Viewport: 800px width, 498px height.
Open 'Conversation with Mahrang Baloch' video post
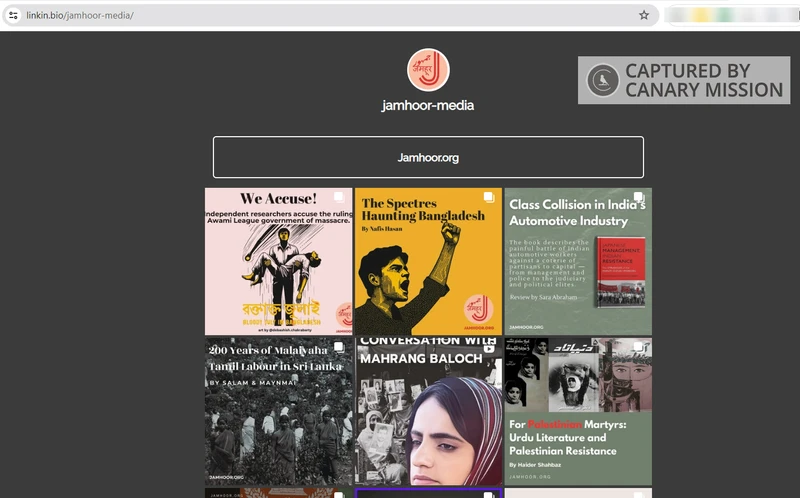pos(428,411)
